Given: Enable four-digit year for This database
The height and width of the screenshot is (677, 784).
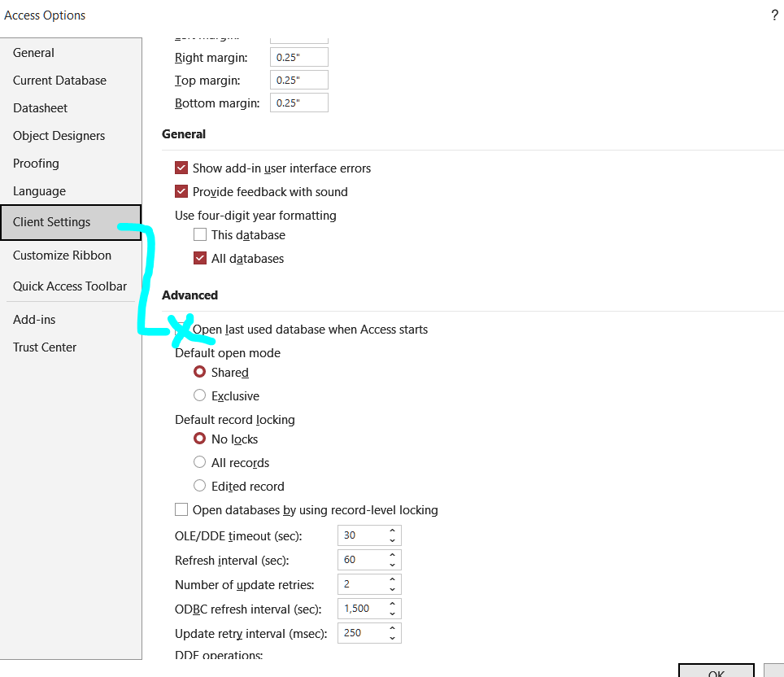Looking at the screenshot, I should pyautogui.click(x=200, y=234).
